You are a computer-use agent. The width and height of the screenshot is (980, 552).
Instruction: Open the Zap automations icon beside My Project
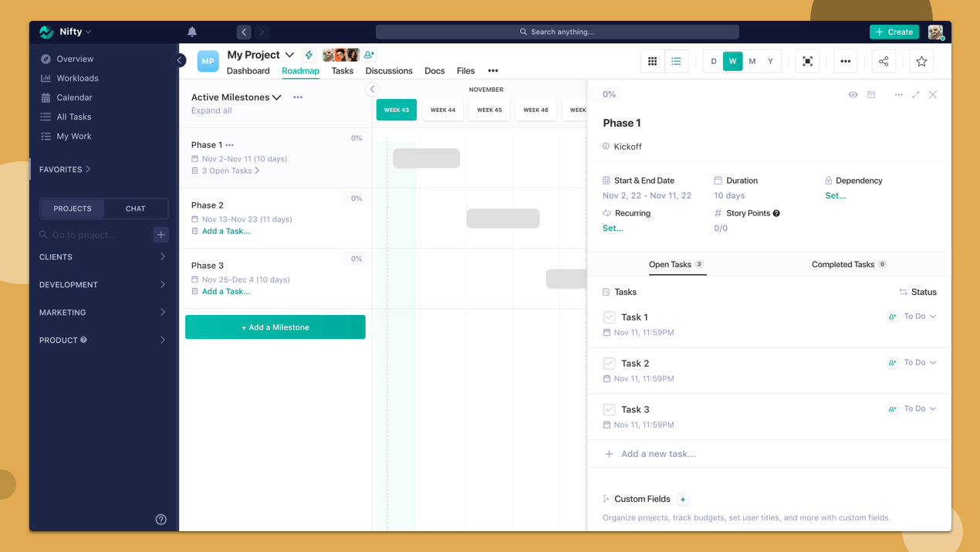click(x=308, y=55)
